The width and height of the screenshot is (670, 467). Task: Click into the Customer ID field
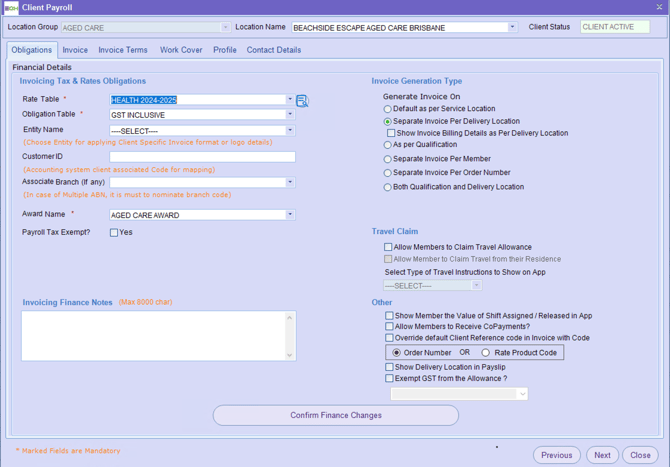pos(202,157)
